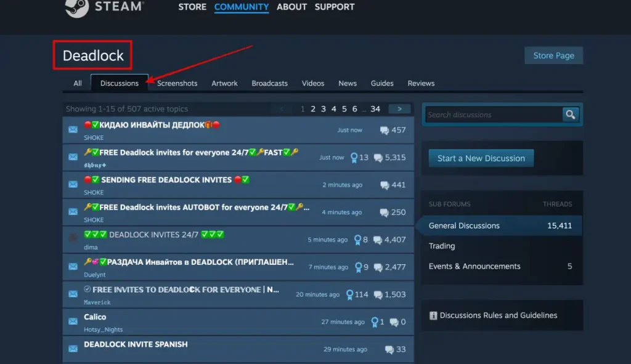This screenshot has height=364, width=631.
Task: Open the News tab
Action: point(348,83)
